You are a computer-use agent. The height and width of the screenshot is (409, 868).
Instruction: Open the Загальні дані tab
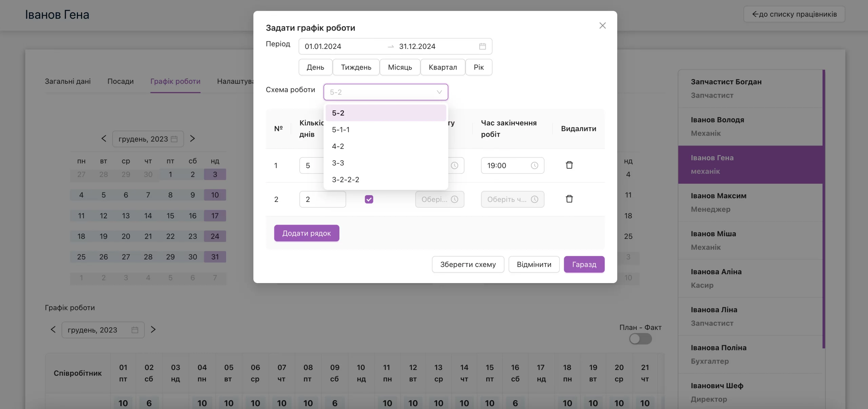pos(68,81)
